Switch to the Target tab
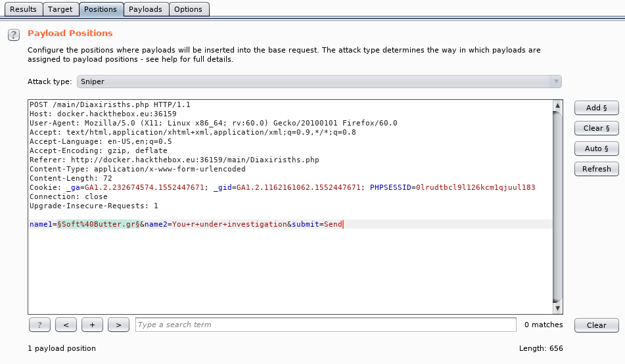 point(60,9)
